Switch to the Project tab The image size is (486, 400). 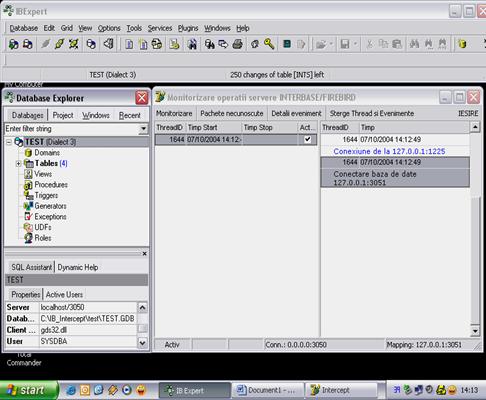click(63, 115)
